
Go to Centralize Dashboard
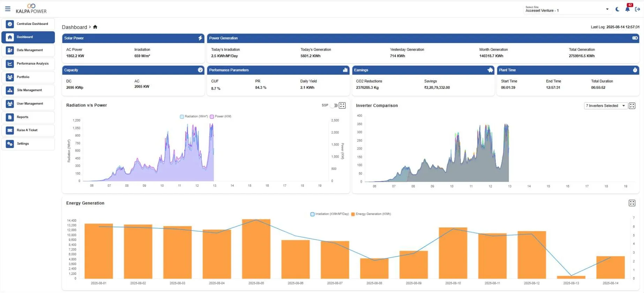tap(28, 24)
